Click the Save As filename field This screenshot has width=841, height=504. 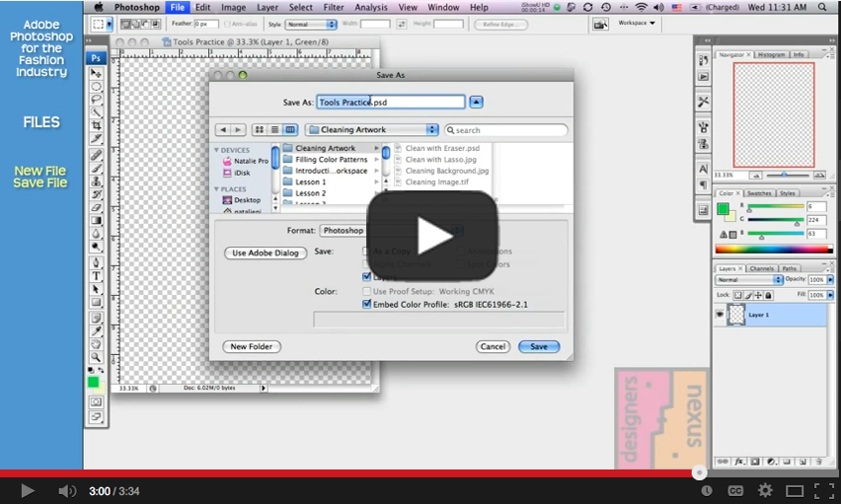(x=391, y=102)
